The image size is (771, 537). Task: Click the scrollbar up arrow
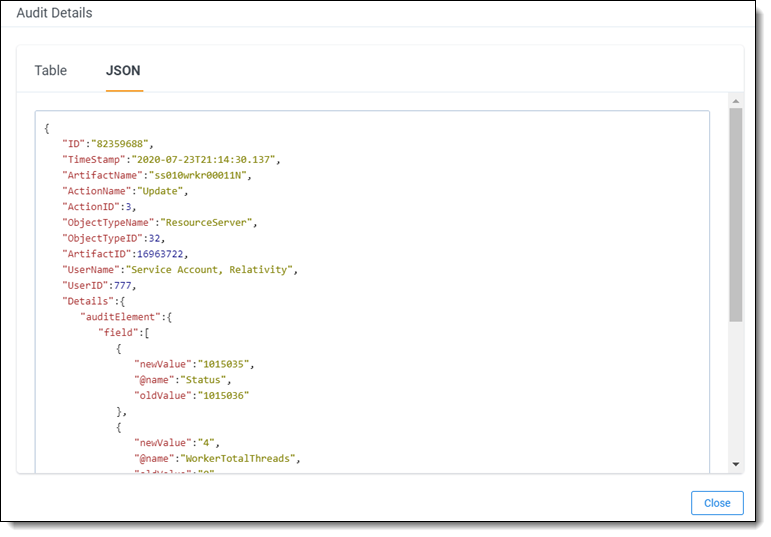tap(735, 101)
